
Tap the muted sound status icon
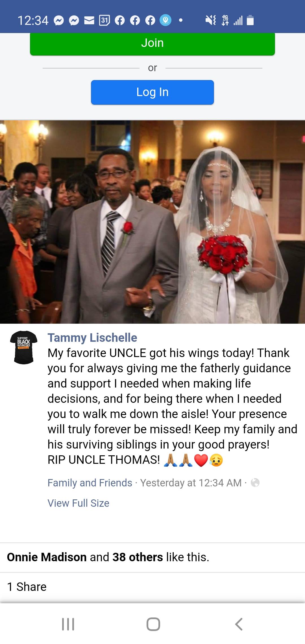tap(211, 20)
